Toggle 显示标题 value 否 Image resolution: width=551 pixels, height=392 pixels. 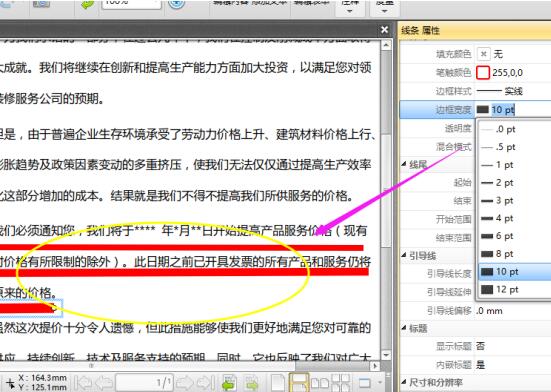click(480, 346)
